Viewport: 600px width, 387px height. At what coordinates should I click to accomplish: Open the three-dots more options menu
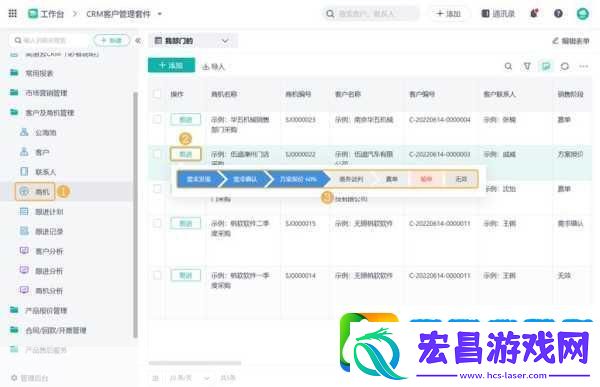(584, 66)
